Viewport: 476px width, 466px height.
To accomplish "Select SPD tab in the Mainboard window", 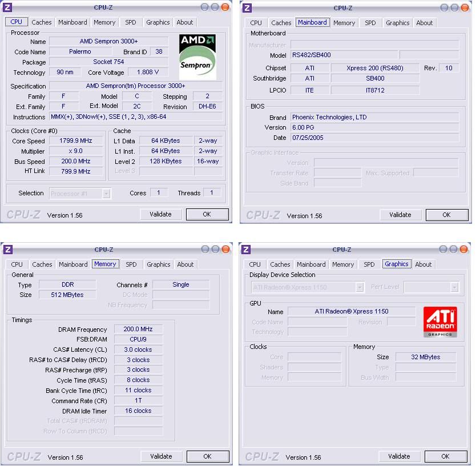I will (x=370, y=23).
